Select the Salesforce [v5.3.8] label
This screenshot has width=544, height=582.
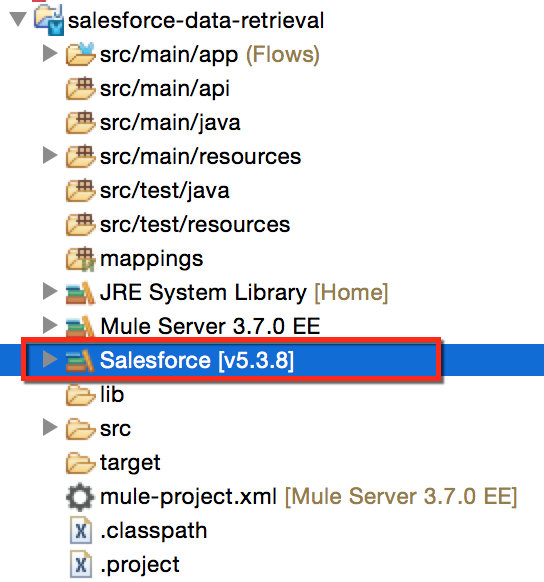tap(197, 360)
